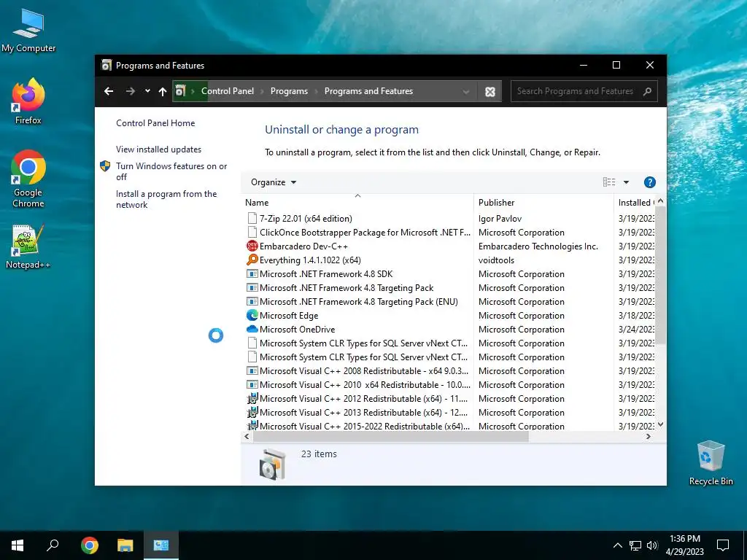This screenshot has width=747, height=560.
Task: Click the refresh/stop button in address bar
Action: (x=490, y=91)
